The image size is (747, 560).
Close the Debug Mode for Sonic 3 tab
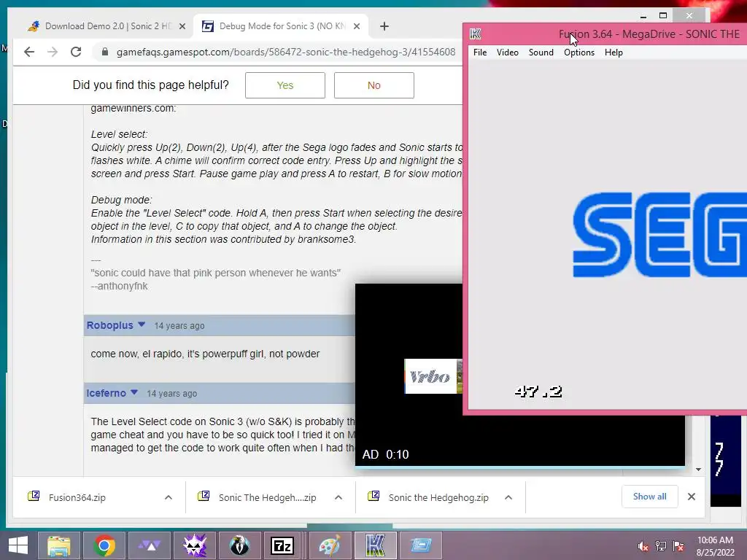click(356, 27)
